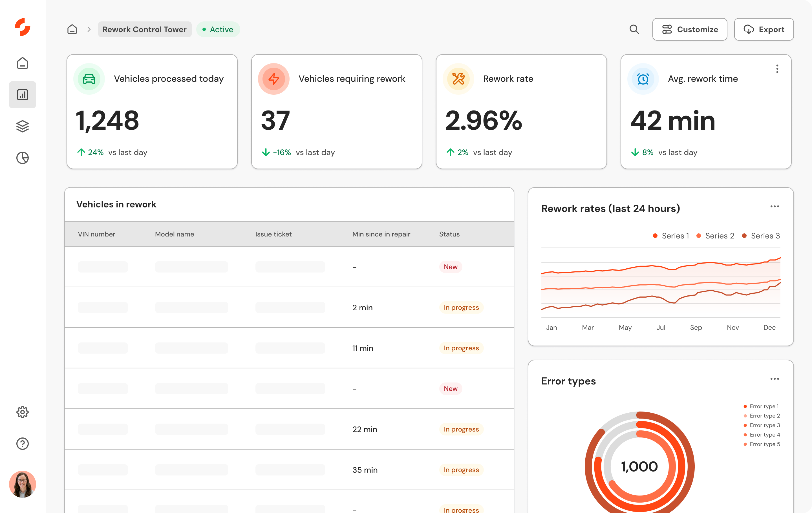Click the 1,248 vehicles processed value

107,121
